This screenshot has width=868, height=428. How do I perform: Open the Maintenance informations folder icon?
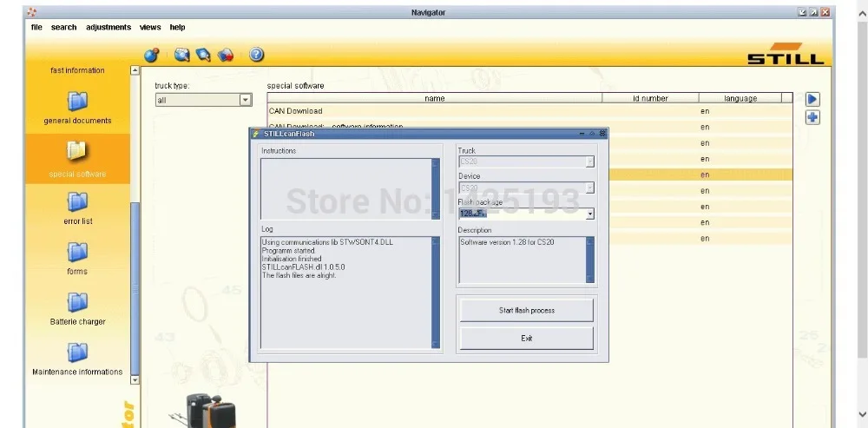point(77,352)
